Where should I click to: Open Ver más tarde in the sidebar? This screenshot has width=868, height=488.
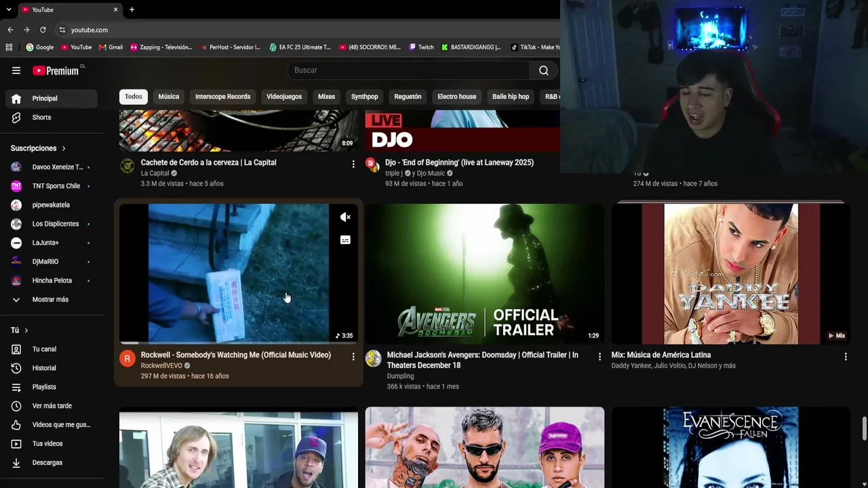52,406
